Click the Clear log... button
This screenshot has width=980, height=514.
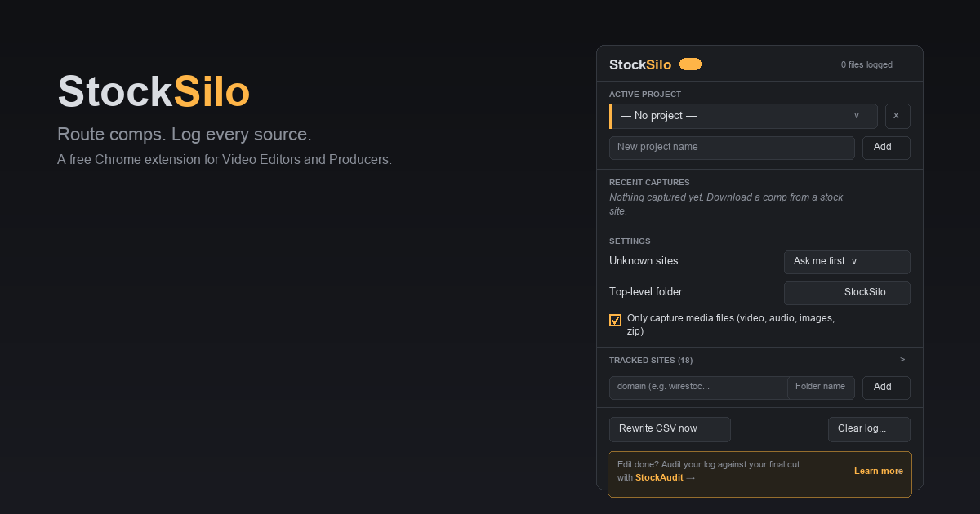[x=869, y=429]
